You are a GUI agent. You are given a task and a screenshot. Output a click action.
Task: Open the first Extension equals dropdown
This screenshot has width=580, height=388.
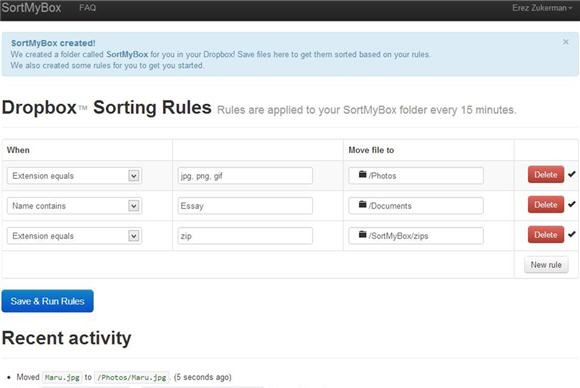(74, 176)
